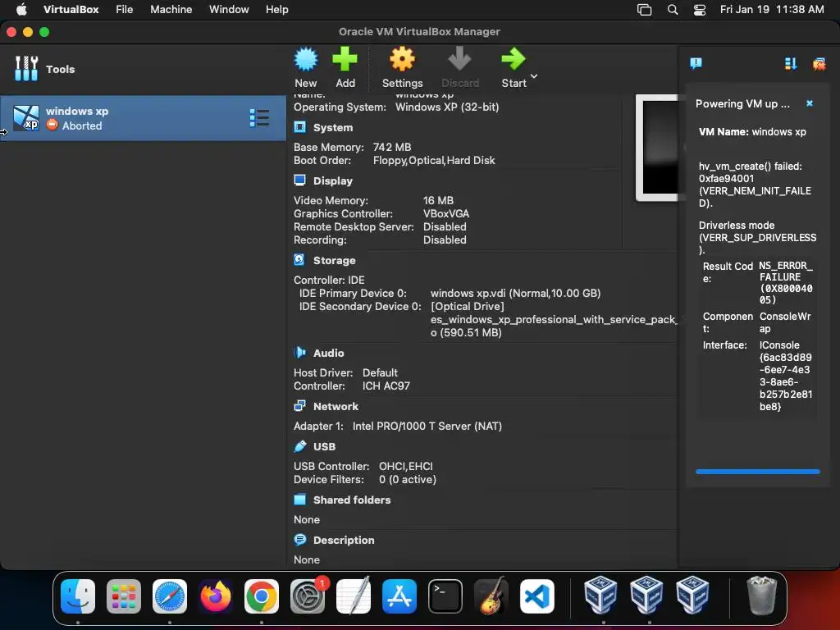Open Launchpad from the Dock
Image resolution: width=840 pixels, height=630 pixels.
click(124, 596)
